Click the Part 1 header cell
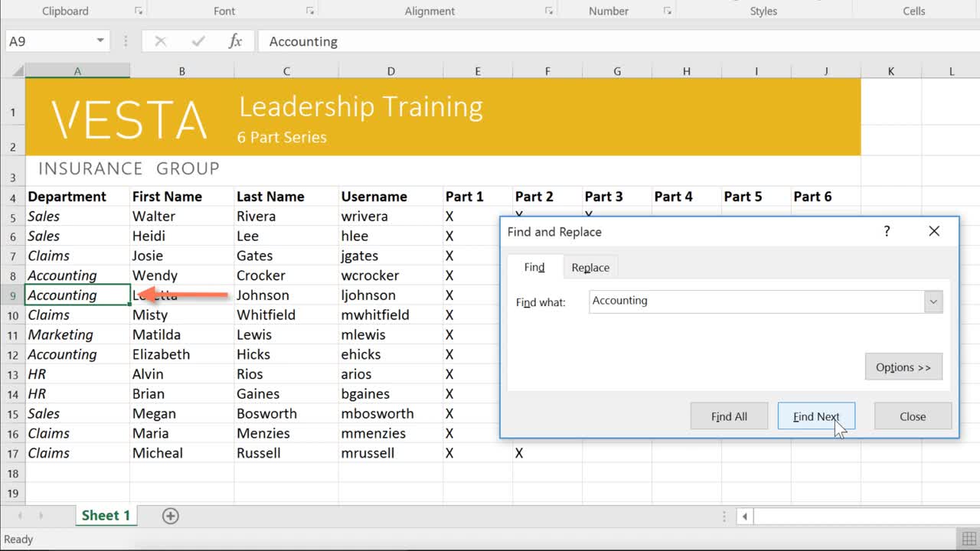This screenshot has width=980, height=551. pos(478,197)
